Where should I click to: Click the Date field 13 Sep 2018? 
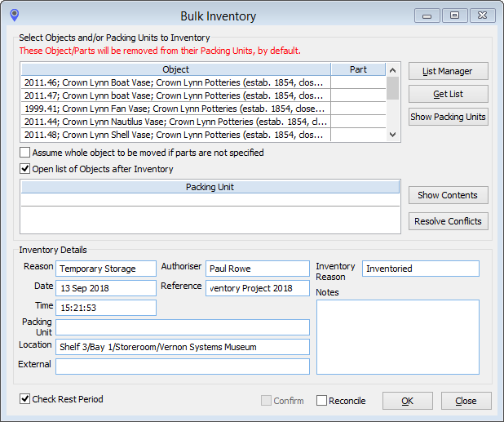pos(106,288)
